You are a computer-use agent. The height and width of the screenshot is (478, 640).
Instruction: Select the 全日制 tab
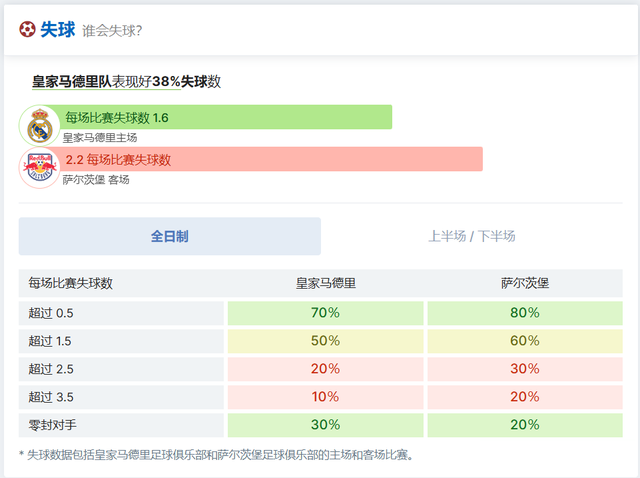(170, 237)
